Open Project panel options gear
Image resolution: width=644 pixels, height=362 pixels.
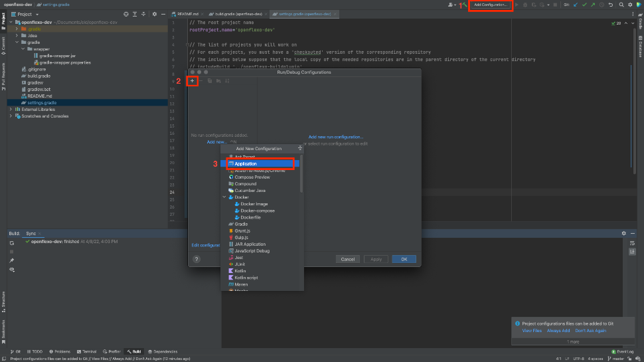(155, 15)
